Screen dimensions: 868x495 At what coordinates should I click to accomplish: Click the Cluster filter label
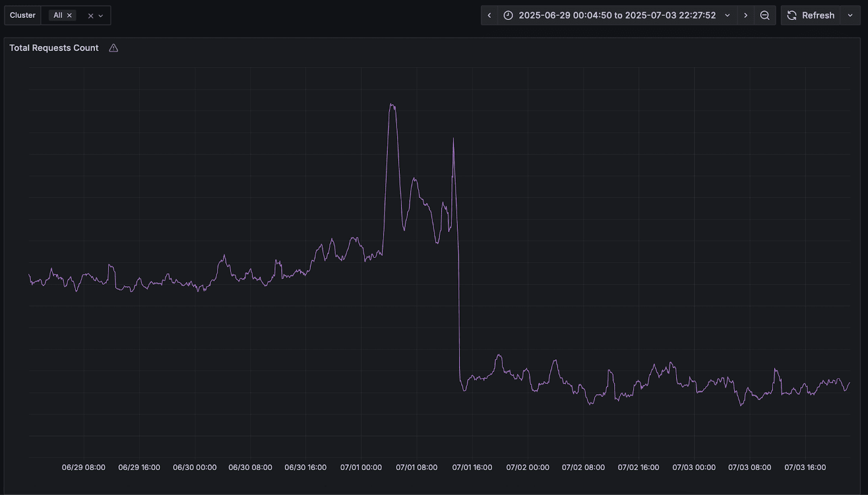[x=22, y=15]
